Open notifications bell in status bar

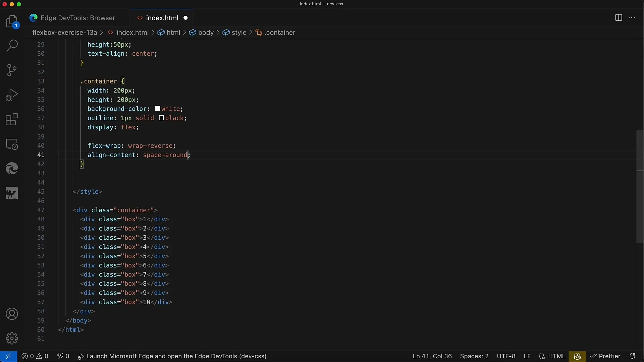632,356
